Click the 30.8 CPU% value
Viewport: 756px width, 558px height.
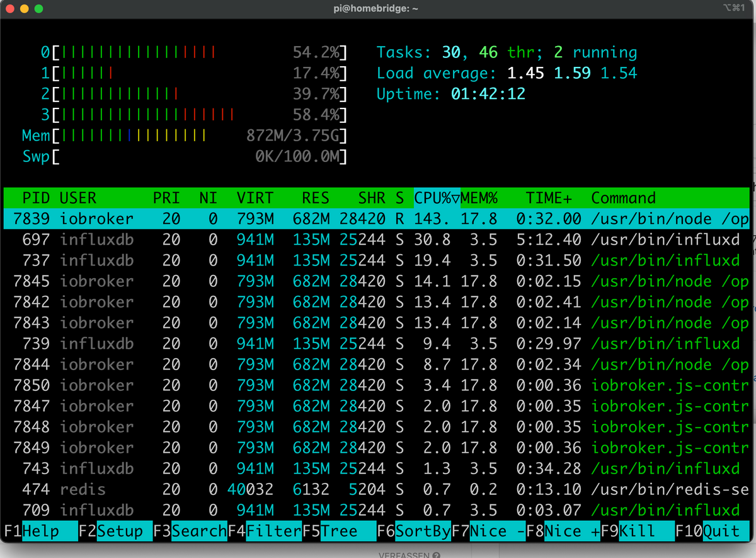pos(432,240)
